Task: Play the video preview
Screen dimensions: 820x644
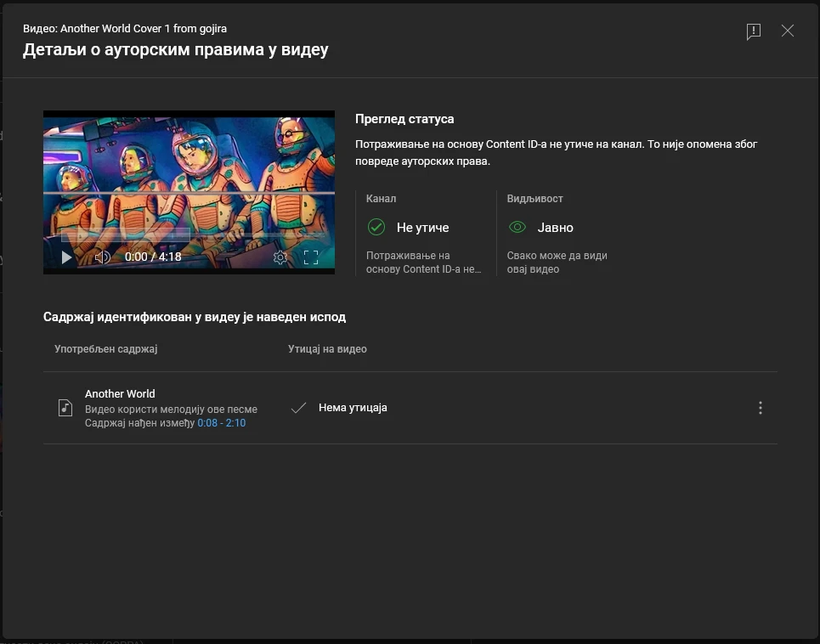Action: [66, 257]
